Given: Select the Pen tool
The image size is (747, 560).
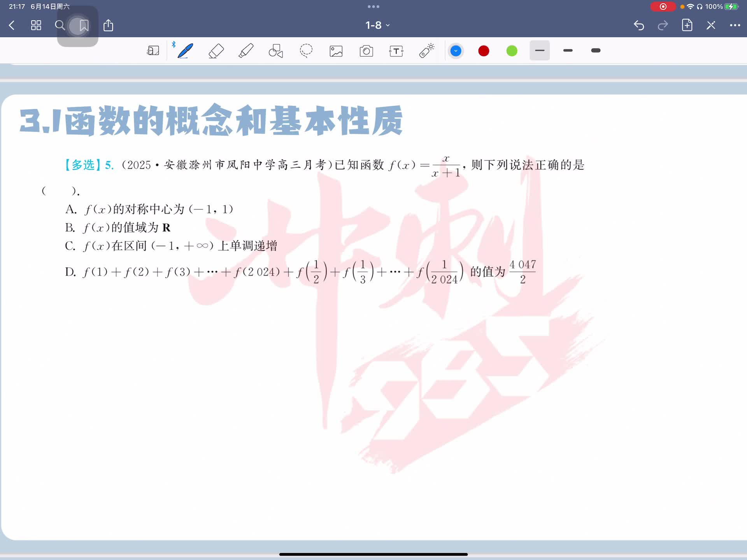Looking at the screenshot, I should tap(185, 51).
